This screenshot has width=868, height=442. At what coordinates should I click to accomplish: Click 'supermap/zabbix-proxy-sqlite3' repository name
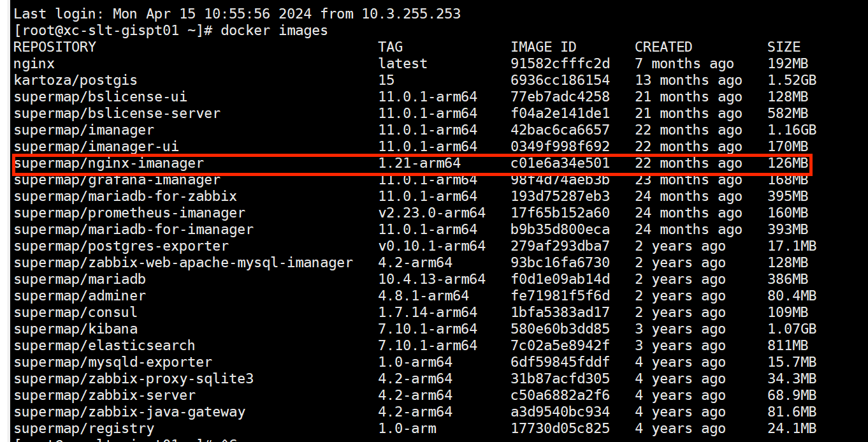coord(134,379)
